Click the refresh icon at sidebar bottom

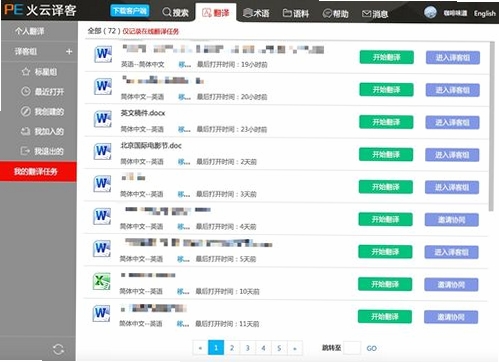click(58, 349)
